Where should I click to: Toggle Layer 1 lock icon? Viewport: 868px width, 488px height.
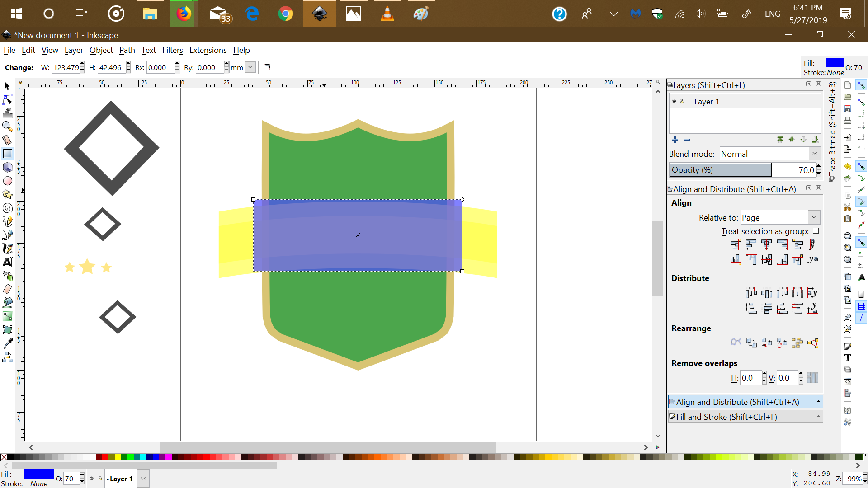[682, 101]
